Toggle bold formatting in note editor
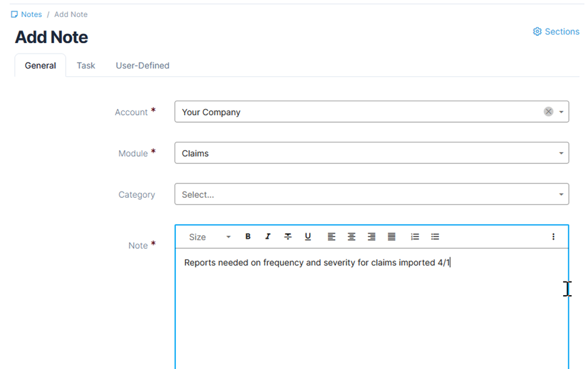 click(x=248, y=236)
